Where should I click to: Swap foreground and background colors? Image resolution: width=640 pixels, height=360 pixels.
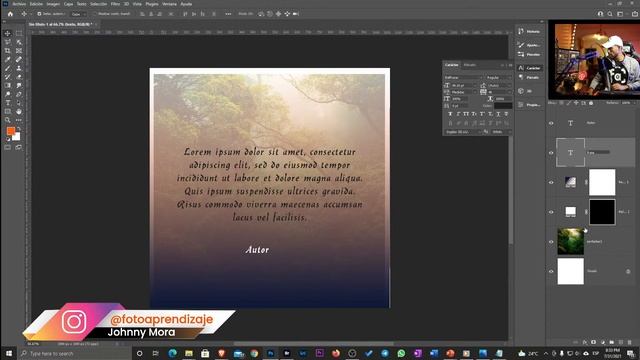pos(18,129)
